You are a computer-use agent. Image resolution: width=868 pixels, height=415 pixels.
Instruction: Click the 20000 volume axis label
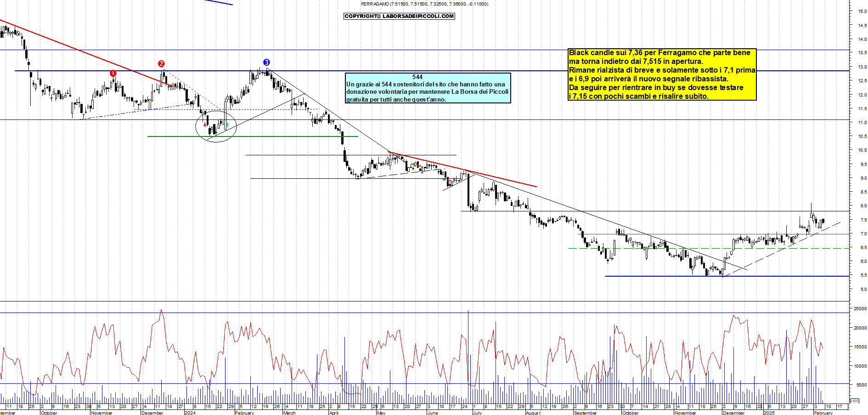(x=860, y=328)
